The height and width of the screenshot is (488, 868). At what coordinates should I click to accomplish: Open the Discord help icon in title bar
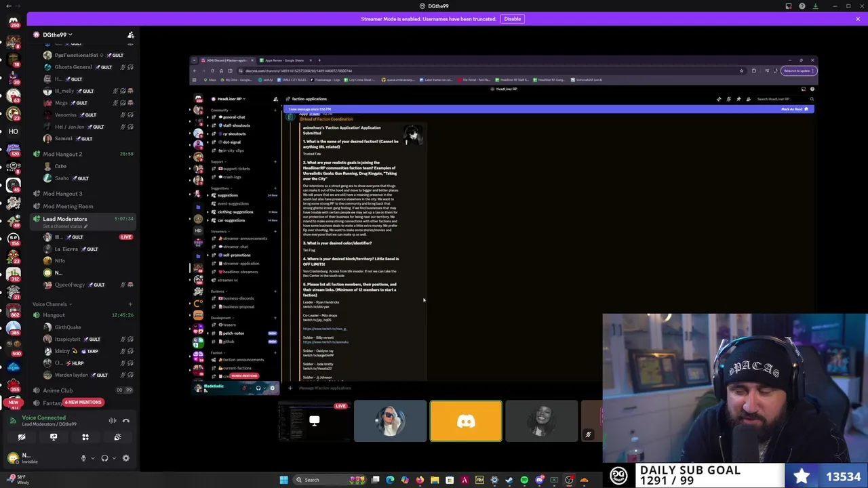tap(802, 6)
